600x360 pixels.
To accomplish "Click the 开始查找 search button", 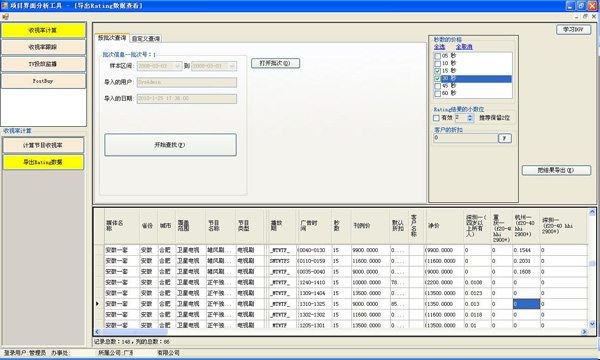I will pos(170,145).
